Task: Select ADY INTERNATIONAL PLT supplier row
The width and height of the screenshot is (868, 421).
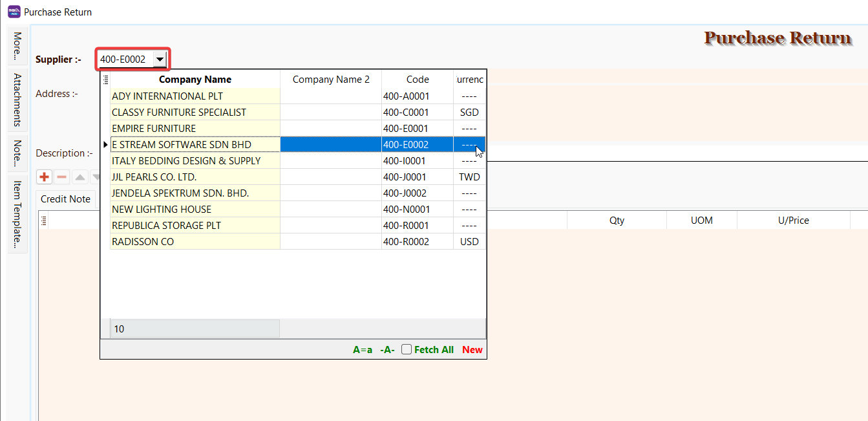Action: (195, 96)
